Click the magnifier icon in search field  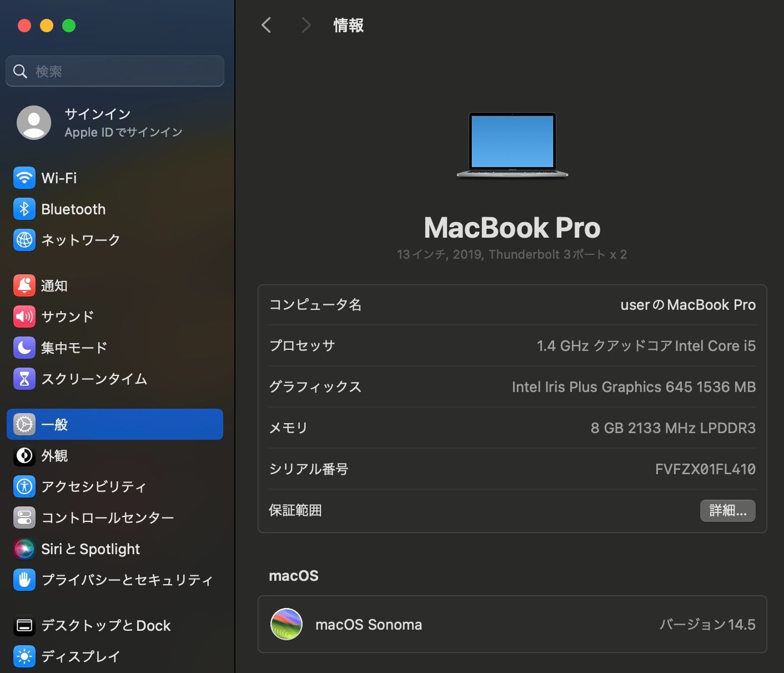pyautogui.click(x=20, y=71)
